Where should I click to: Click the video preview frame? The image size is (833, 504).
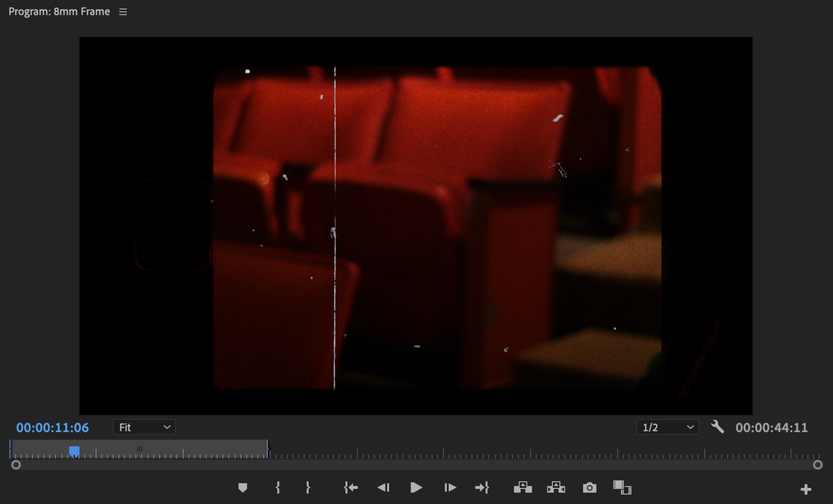click(x=416, y=226)
